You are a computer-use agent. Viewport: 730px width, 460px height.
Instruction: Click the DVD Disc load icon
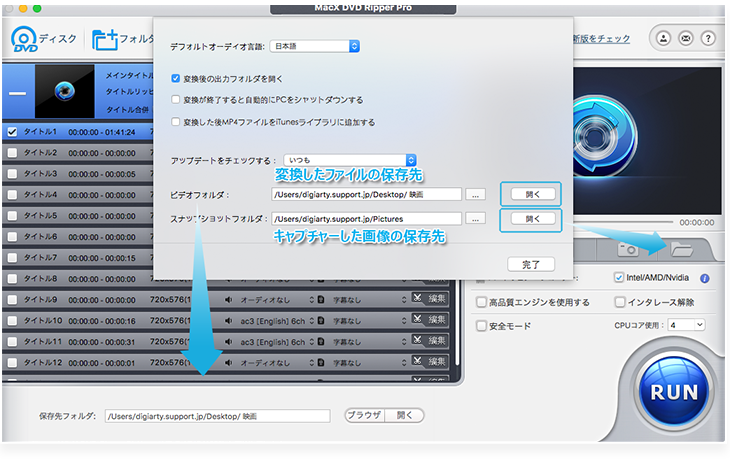[x=24, y=39]
